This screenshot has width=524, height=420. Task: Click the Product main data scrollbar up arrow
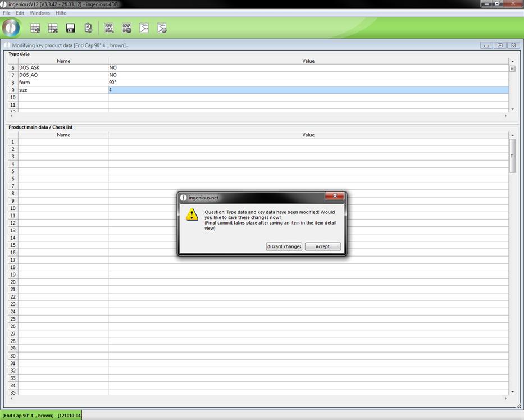click(x=512, y=135)
